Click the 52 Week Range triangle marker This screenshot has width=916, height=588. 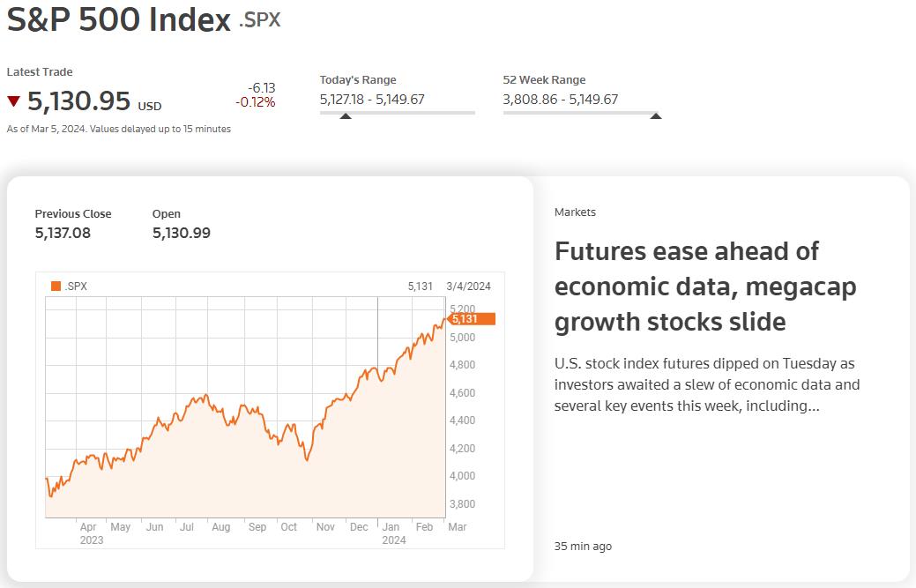point(656,116)
